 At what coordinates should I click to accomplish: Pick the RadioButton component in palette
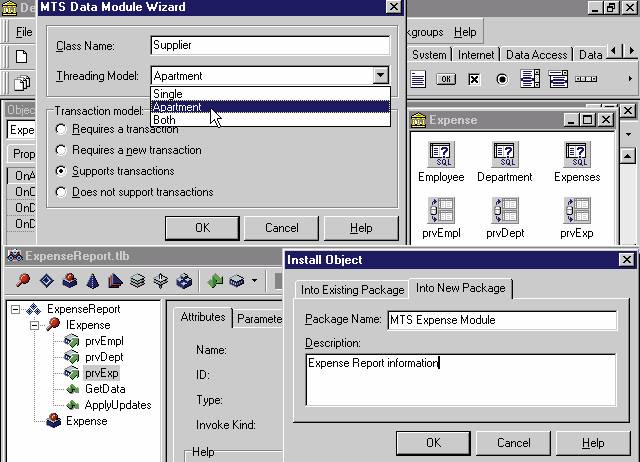pos(501,79)
